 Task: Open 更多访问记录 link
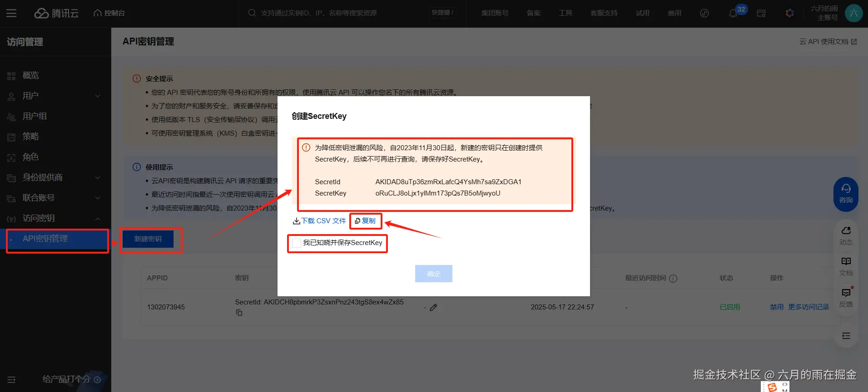coord(808,307)
